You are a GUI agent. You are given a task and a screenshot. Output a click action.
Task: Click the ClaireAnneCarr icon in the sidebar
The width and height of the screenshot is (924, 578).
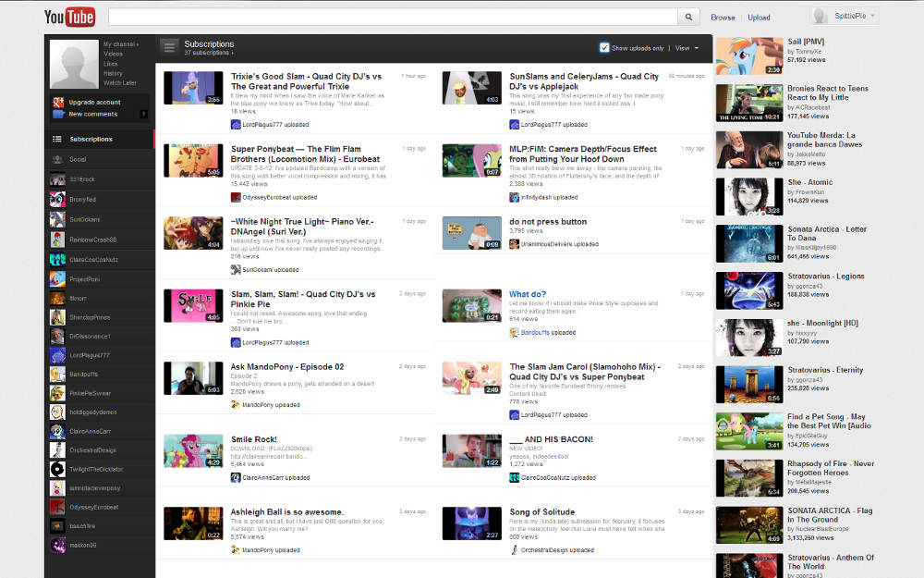tap(57, 431)
